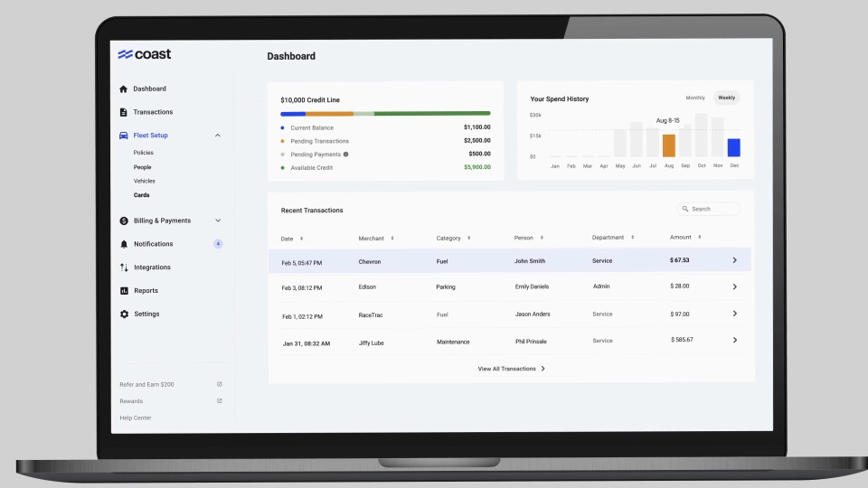Click in the transactions Search field

click(709, 209)
